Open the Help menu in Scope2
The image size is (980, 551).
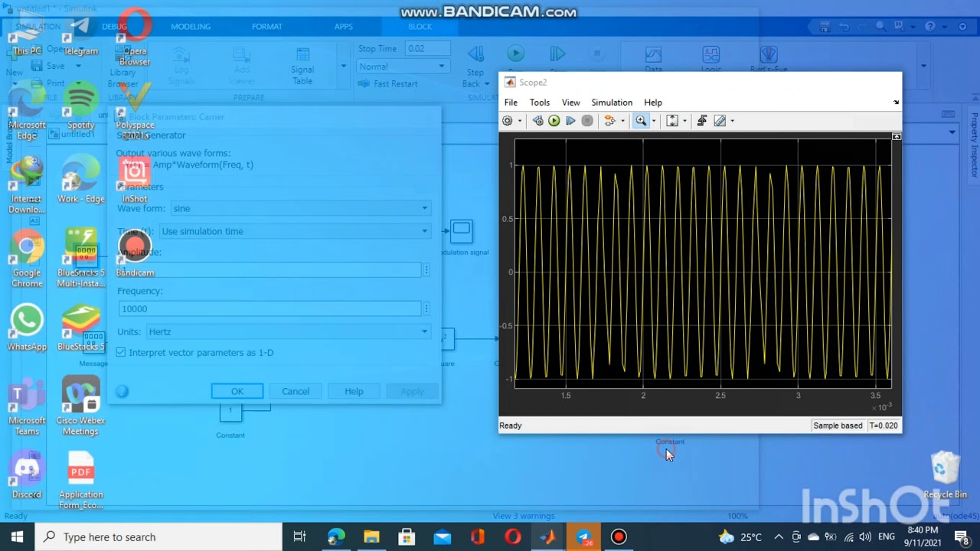(653, 103)
